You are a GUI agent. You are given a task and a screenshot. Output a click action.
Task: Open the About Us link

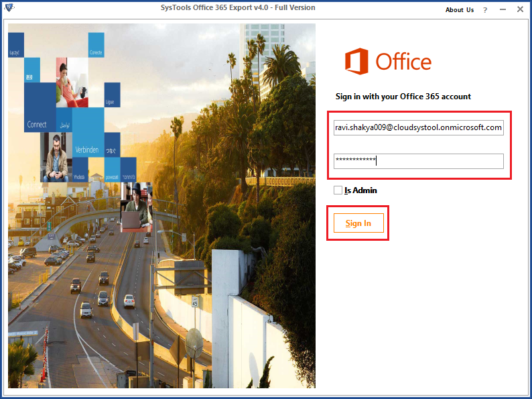[460, 10]
